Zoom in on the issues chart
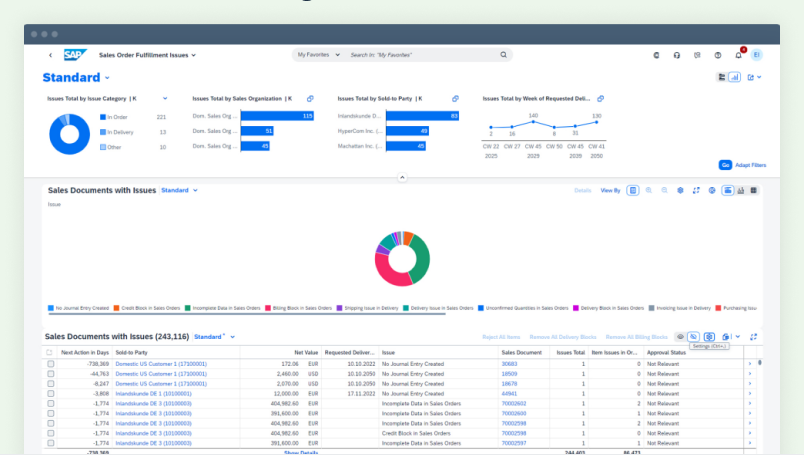 click(x=648, y=190)
